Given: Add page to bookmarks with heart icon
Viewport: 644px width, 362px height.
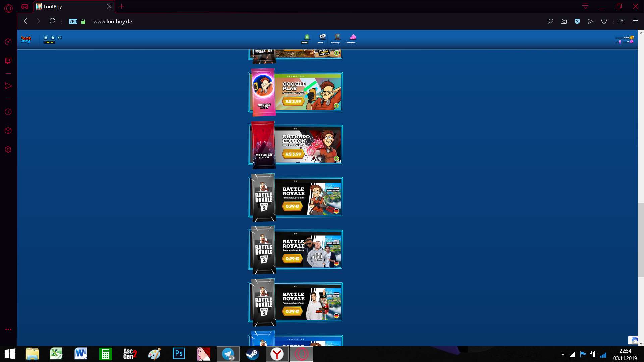Looking at the screenshot, I should coord(604,21).
